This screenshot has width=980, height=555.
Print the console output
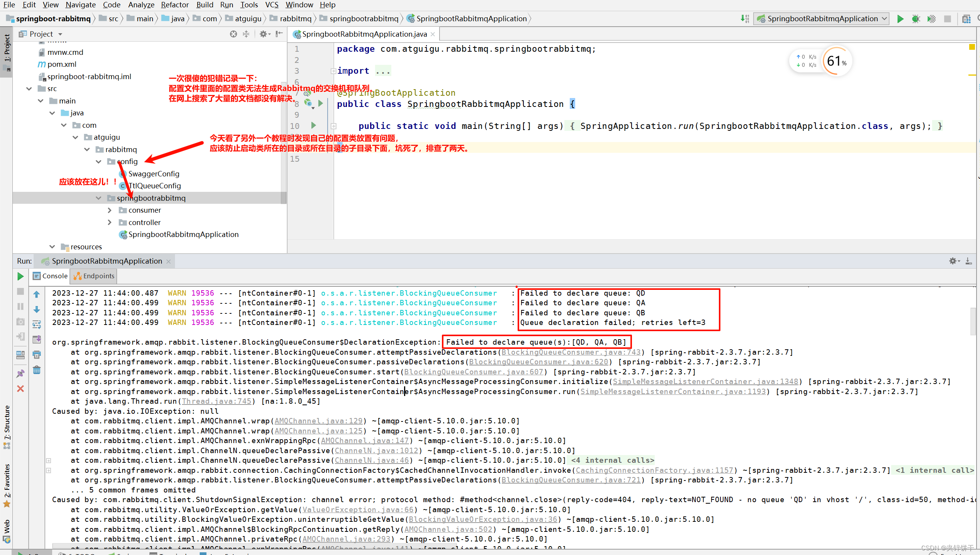[37, 355]
